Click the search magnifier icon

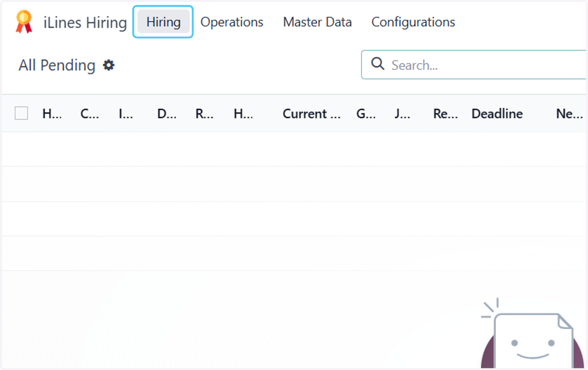click(x=378, y=64)
